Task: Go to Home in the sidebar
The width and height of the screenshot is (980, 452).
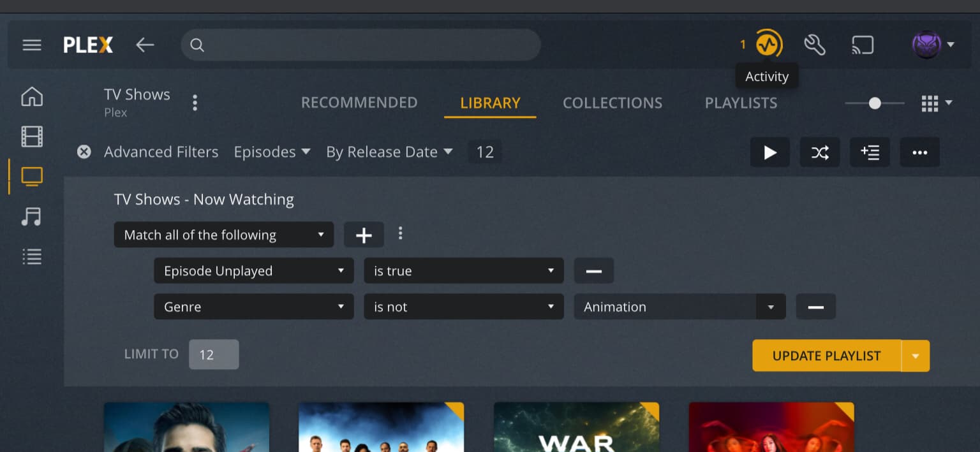Action: click(x=32, y=96)
